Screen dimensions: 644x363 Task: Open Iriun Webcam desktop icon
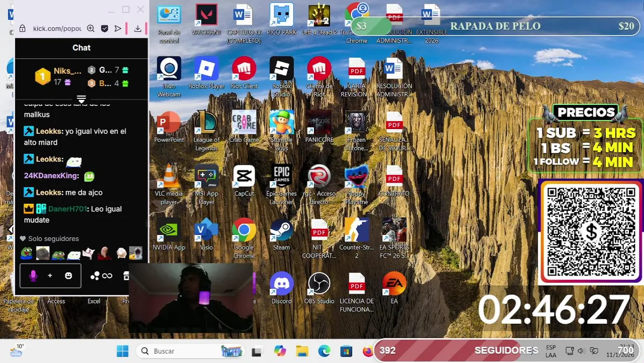tap(169, 77)
